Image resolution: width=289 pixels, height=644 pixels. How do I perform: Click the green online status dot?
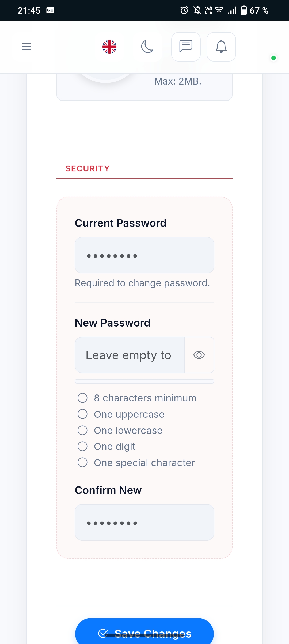273,58
